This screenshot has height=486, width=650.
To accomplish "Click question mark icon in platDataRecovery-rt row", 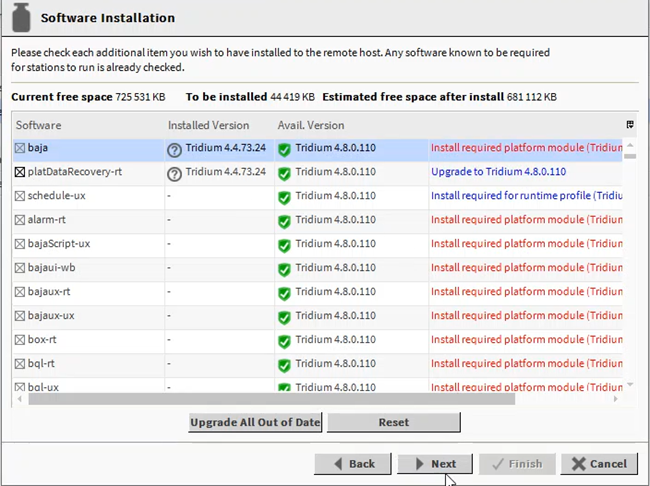I will pyautogui.click(x=174, y=173).
